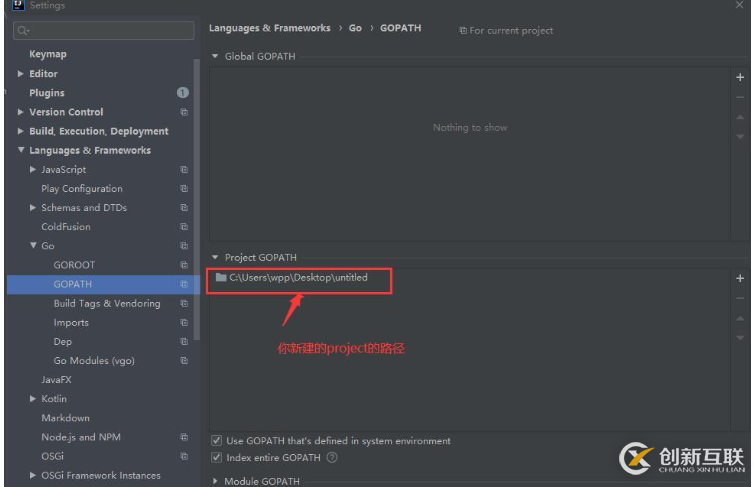Close the Settings dialog

point(739,5)
